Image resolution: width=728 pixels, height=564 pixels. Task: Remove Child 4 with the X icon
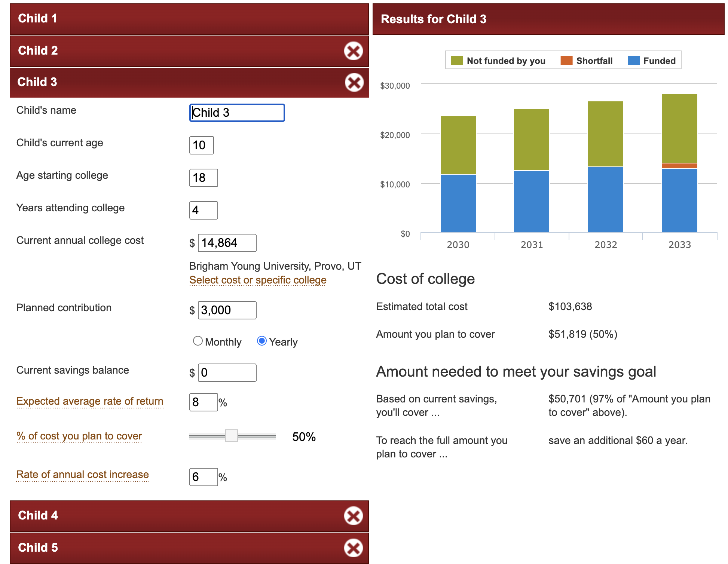[x=353, y=516]
